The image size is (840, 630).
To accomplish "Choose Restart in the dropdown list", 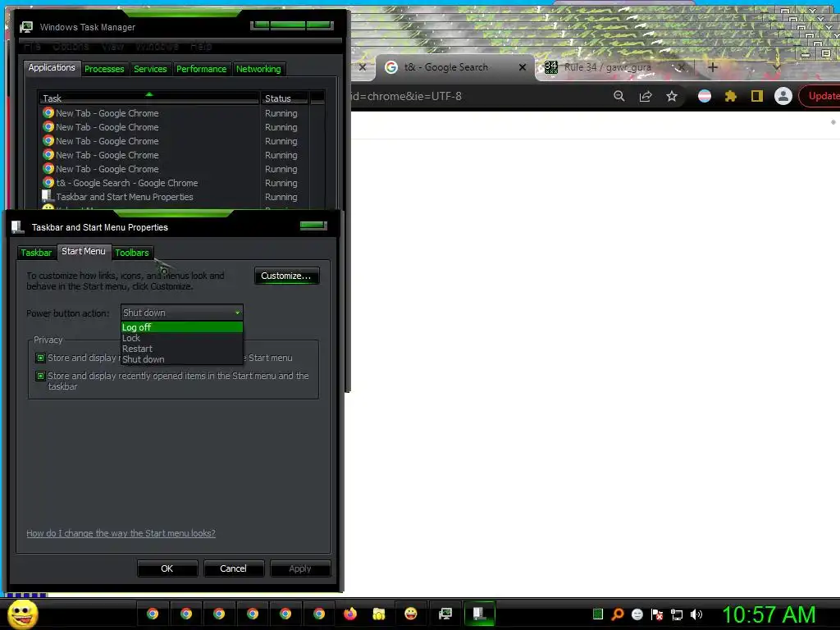I will tap(182, 349).
